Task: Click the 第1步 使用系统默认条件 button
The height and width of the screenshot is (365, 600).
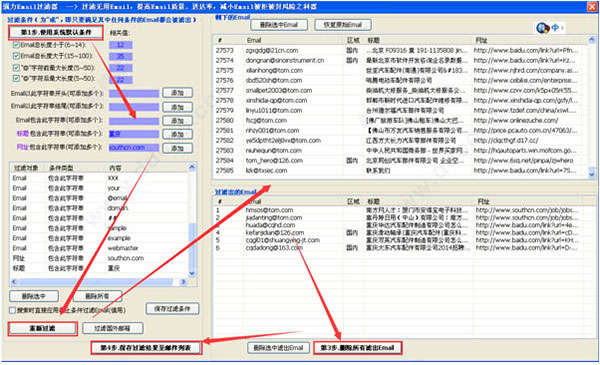Action: tap(56, 32)
